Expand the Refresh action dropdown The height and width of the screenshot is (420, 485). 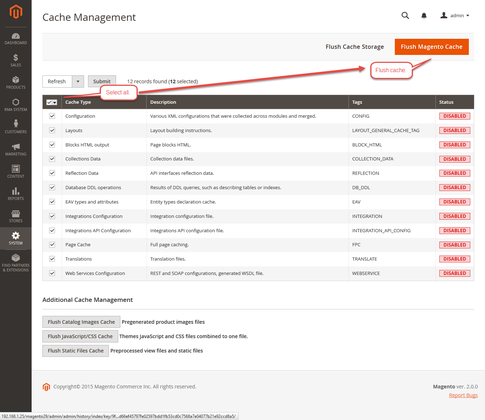pos(78,81)
